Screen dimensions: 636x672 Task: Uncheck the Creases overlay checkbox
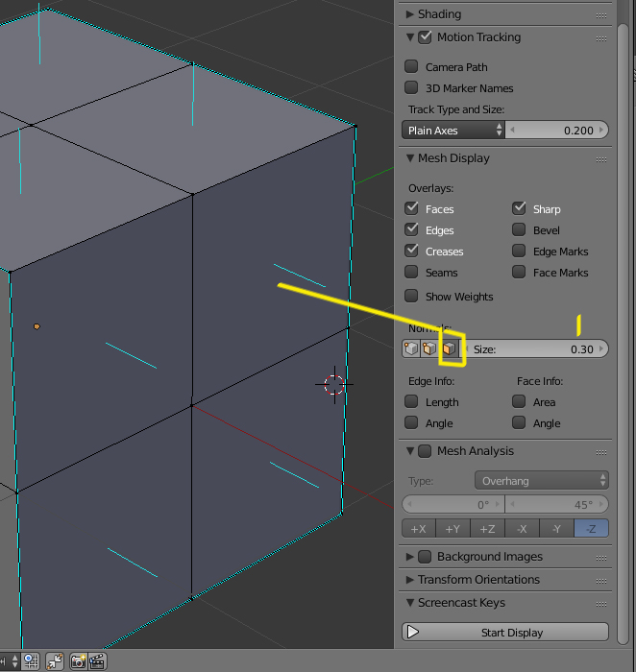click(411, 252)
